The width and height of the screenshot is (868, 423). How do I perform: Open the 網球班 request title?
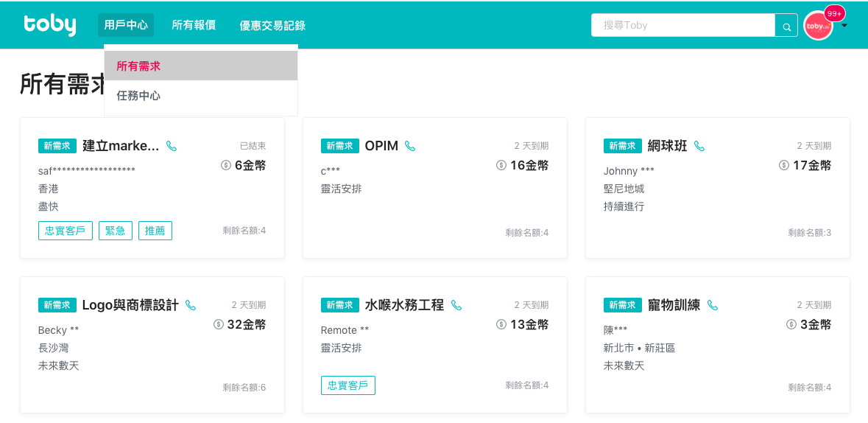click(667, 146)
